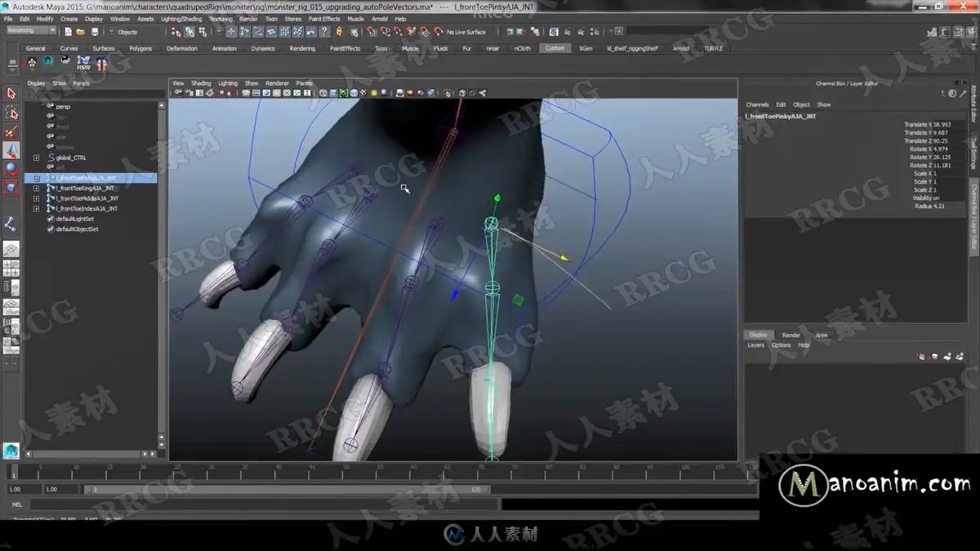Click the HSW shelf button
The image size is (980, 551).
pos(83,63)
